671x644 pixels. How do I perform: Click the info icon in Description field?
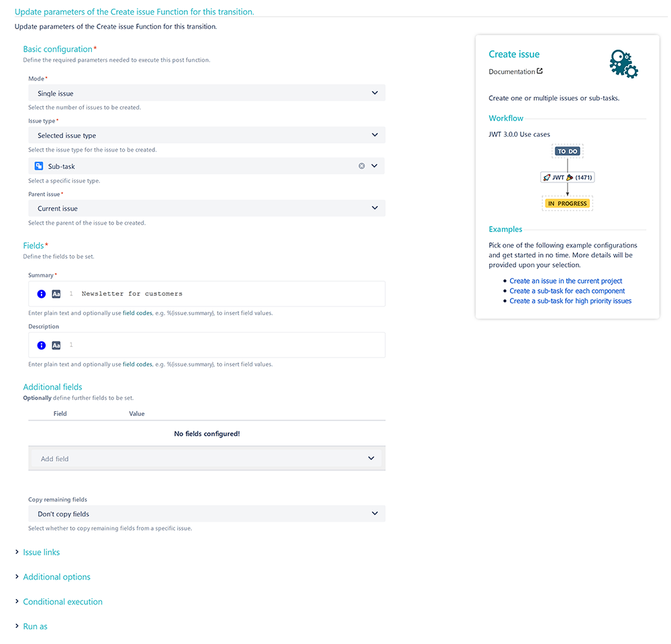pyautogui.click(x=41, y=345)
